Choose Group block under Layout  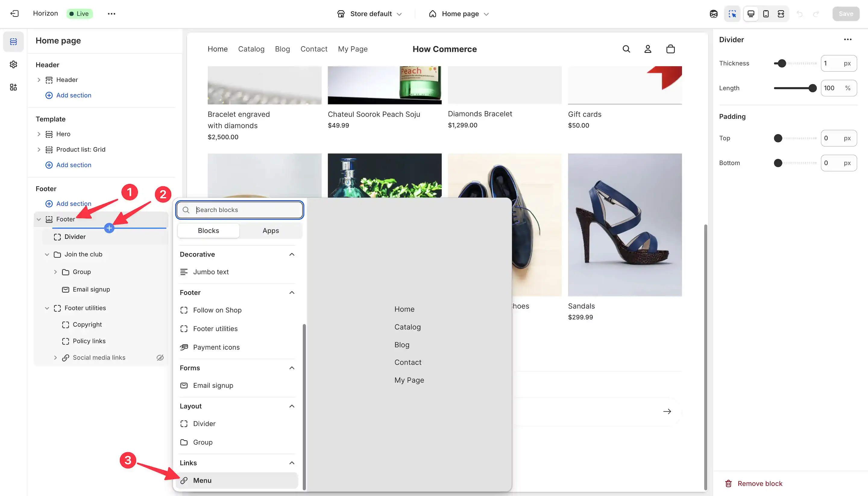pos(237,442)
